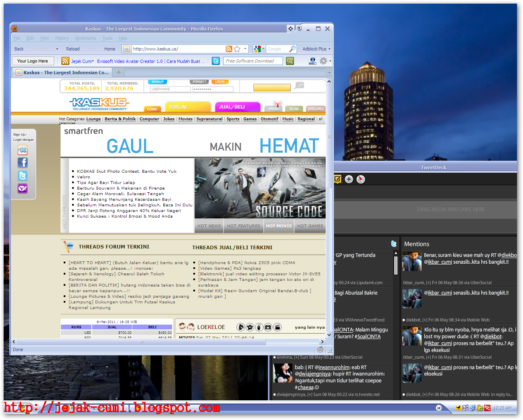This screenshot has height=420, width=523.
Task: Click the Your Logo Here button
Action: 32,61
